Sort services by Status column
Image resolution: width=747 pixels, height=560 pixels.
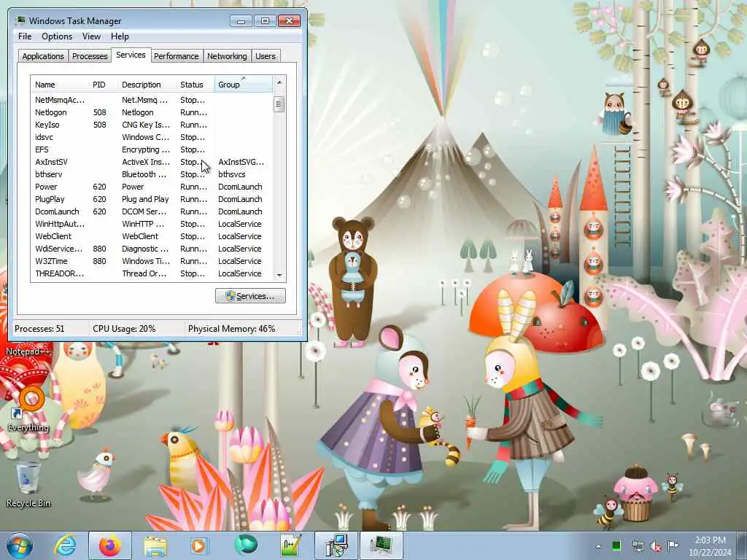point(196,85)
